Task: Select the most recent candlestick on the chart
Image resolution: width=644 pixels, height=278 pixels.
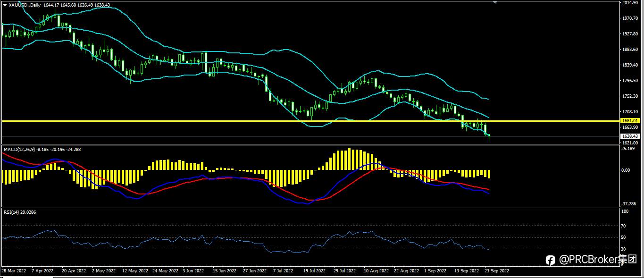Action: point(489,136)
